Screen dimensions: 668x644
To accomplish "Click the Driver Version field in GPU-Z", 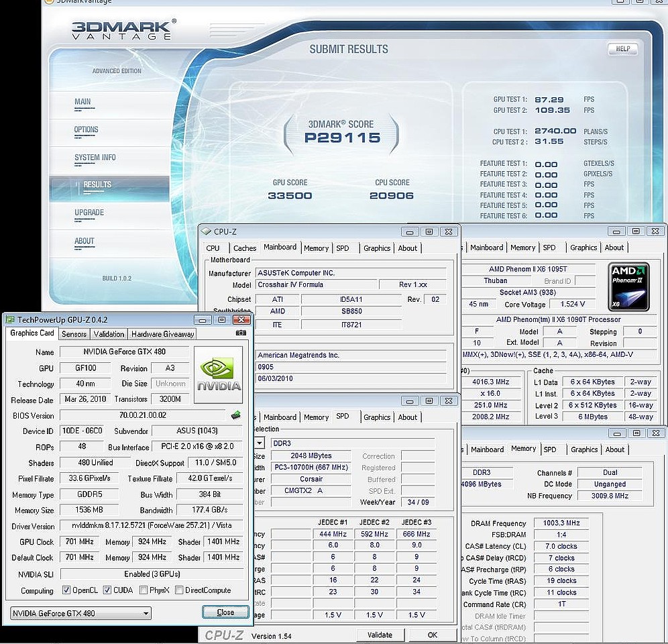I will [151, 525].
